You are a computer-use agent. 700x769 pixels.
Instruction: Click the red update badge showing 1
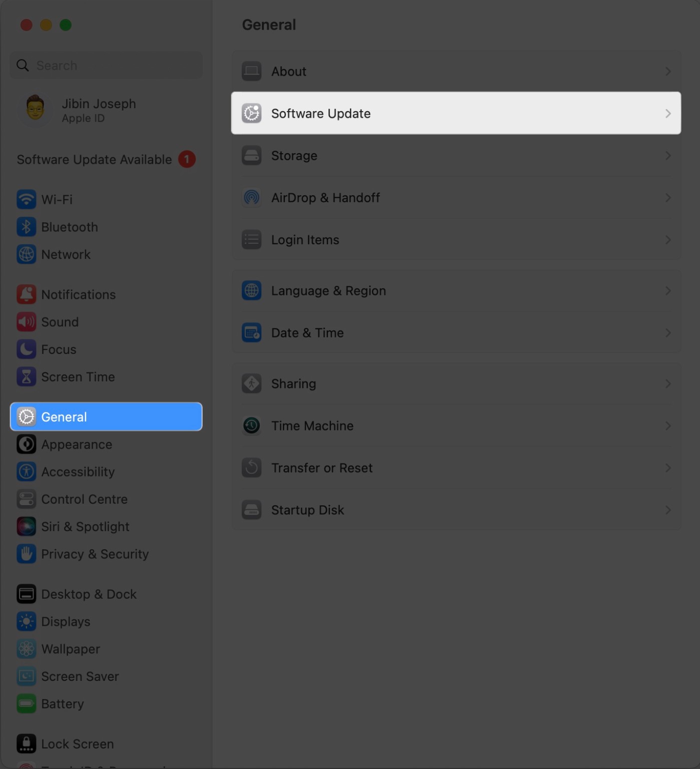(187, 159)
